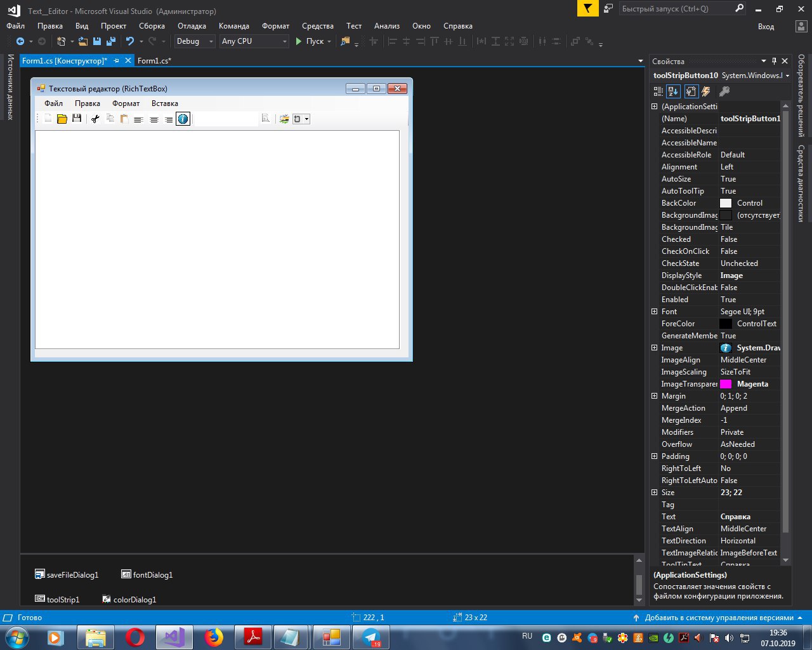The width and height of the screenshot is (812, 650).
Task: Toggle auto-hide pin on the Свойства panel
Action: (x=774, y=61)
